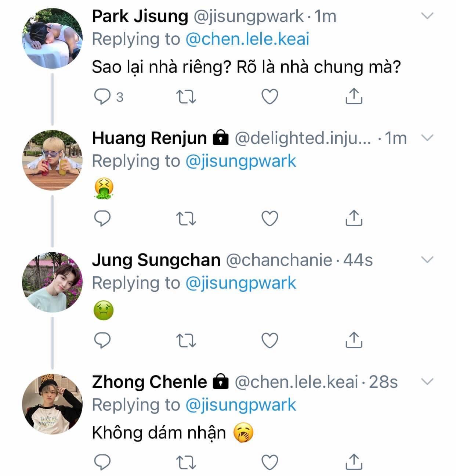Open Zhong Chenle's profile name
Screen dimensions: 456x476
tap(149, 382)
